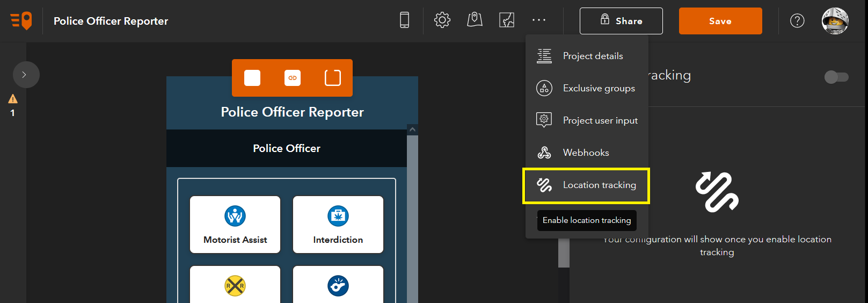Select the Police Officer Reporter title
This screenshot has height=303, width=868.
point(293,112)
